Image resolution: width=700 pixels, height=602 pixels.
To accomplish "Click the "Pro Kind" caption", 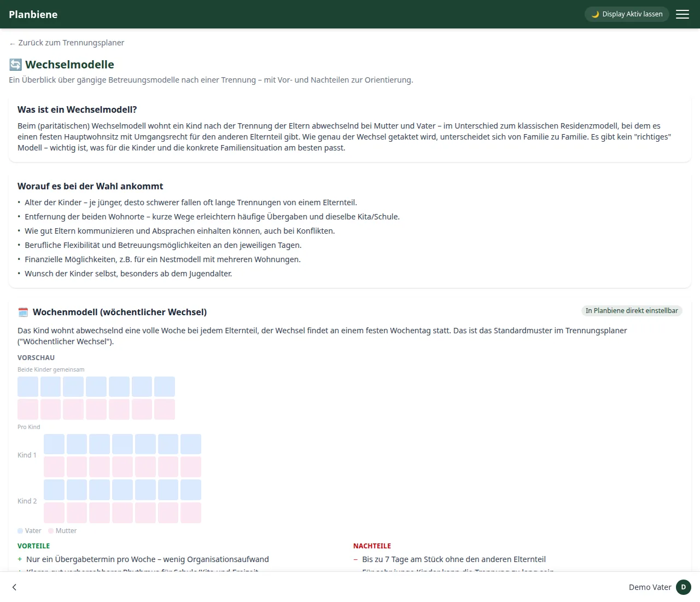I will pos(28,427).
